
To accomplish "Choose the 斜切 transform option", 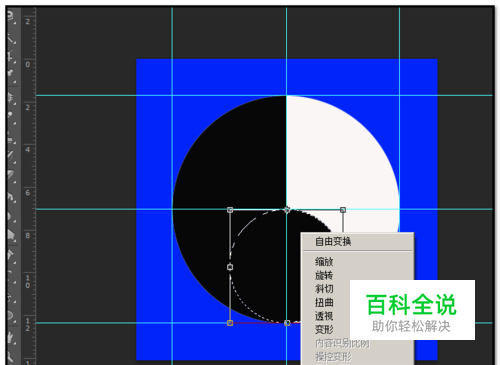I will [x=324, y=289].
